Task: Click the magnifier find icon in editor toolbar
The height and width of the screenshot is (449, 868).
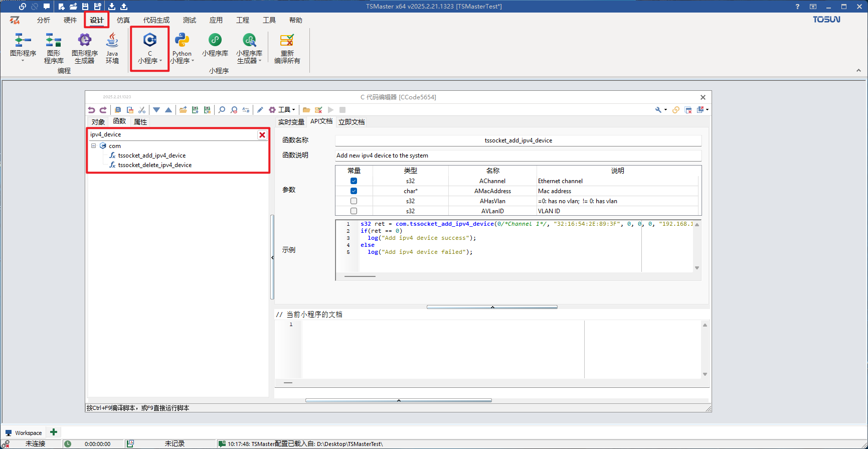Action: point(222,110)
